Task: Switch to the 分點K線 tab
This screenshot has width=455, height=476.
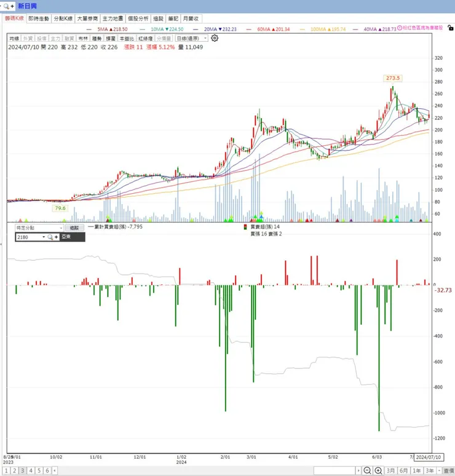Action: (x=63, y=18)
